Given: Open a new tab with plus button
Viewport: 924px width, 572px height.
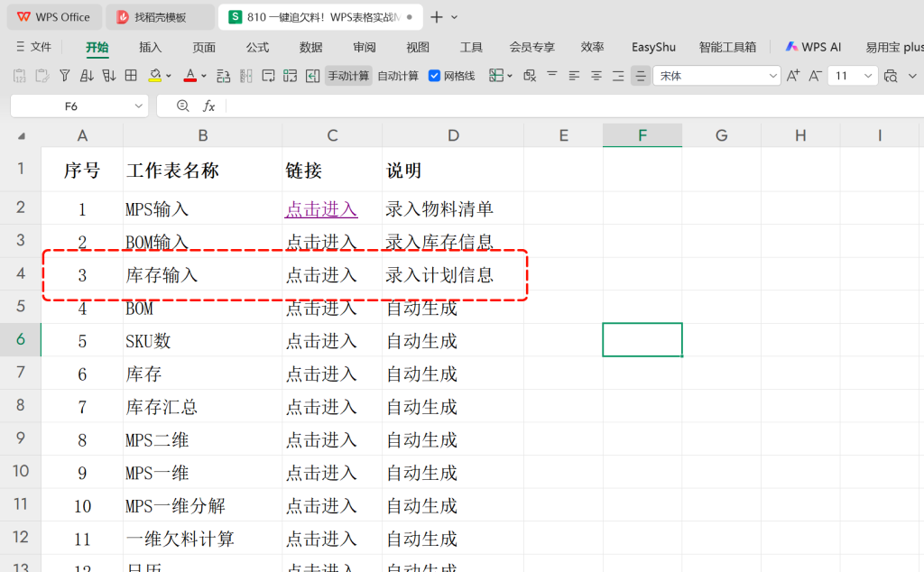Looking at the screenshot, I should [437, 17].
